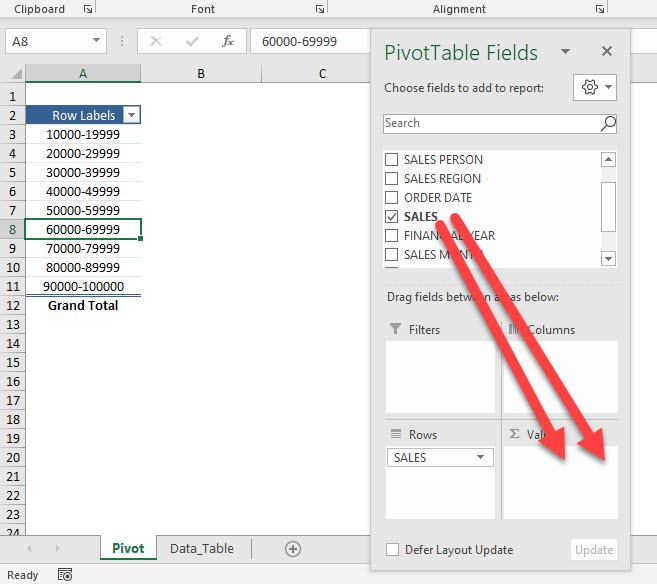The image size is (657, 584).
Task: Click the formula bar showing 60000-69999
Action: [310, 41]
